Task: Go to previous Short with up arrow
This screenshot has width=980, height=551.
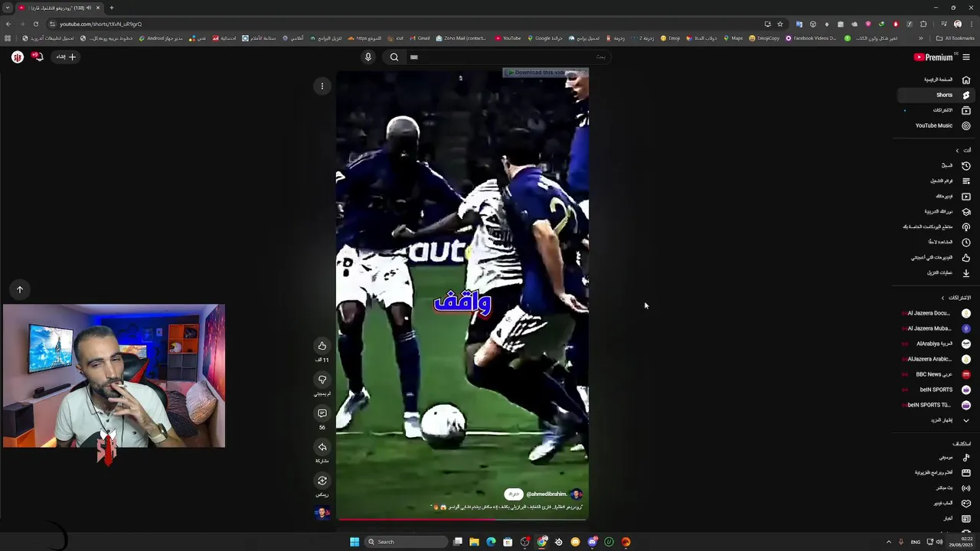Action: click(20, 289)
